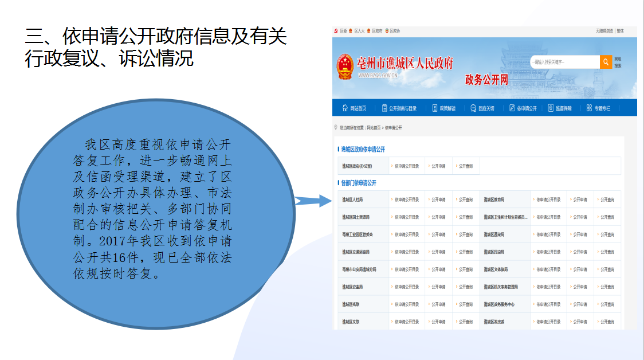Screen dimensions: 644x360
Task: Select the 谯城区交通运输局 row label
Action: pyautogui.click(x=356, y=252)
